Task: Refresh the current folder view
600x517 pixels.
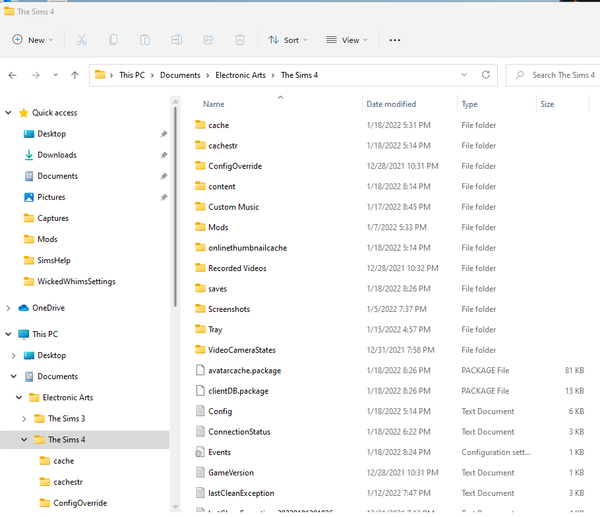Action: click(486, 75)
